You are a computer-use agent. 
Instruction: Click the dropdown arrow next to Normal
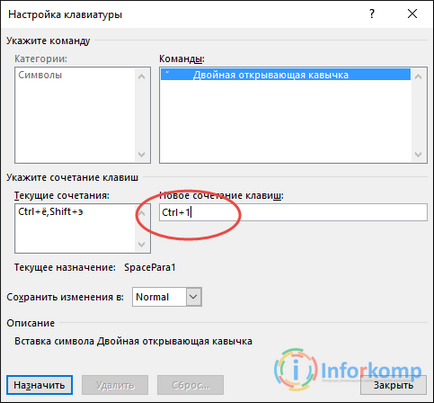194,297
